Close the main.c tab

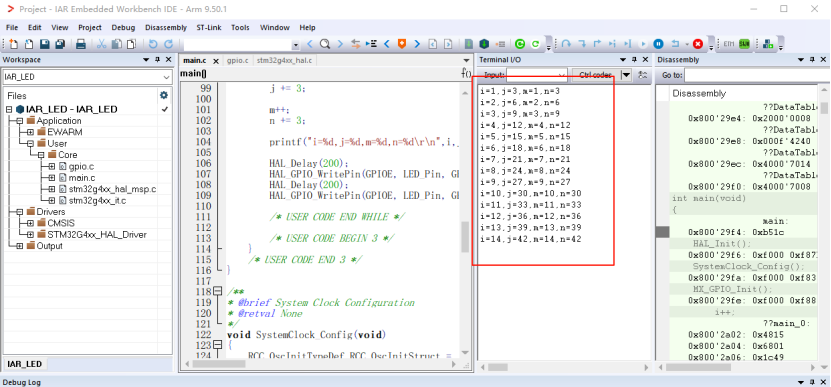[x=216, y=61]
